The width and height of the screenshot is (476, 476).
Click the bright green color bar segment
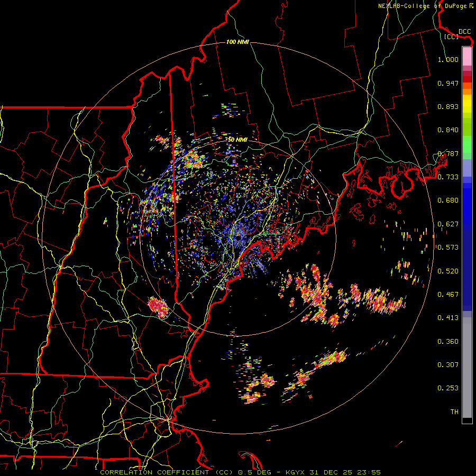click(467, 144)
